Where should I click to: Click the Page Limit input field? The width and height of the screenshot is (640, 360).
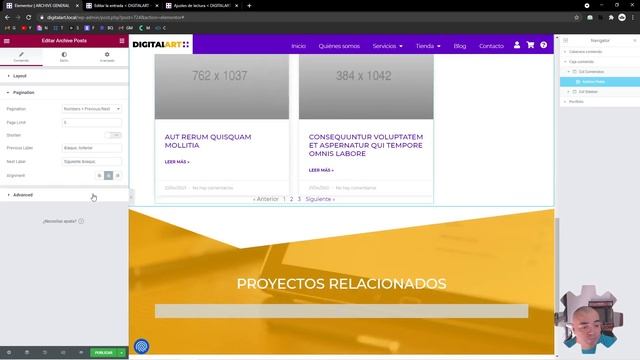point(92,122)
